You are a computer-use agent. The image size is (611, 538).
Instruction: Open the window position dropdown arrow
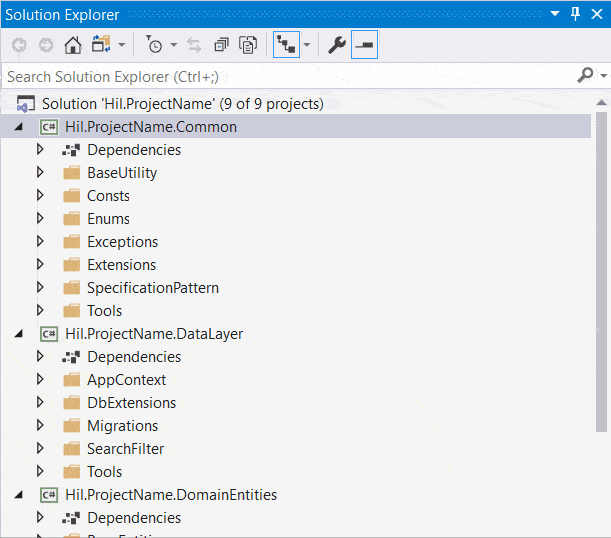tap(555, 14)
